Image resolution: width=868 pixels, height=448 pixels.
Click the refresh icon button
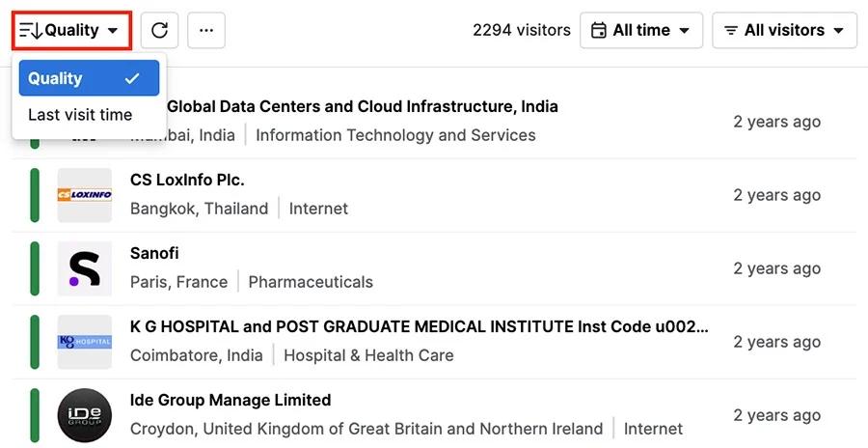(x=159, y=30)
